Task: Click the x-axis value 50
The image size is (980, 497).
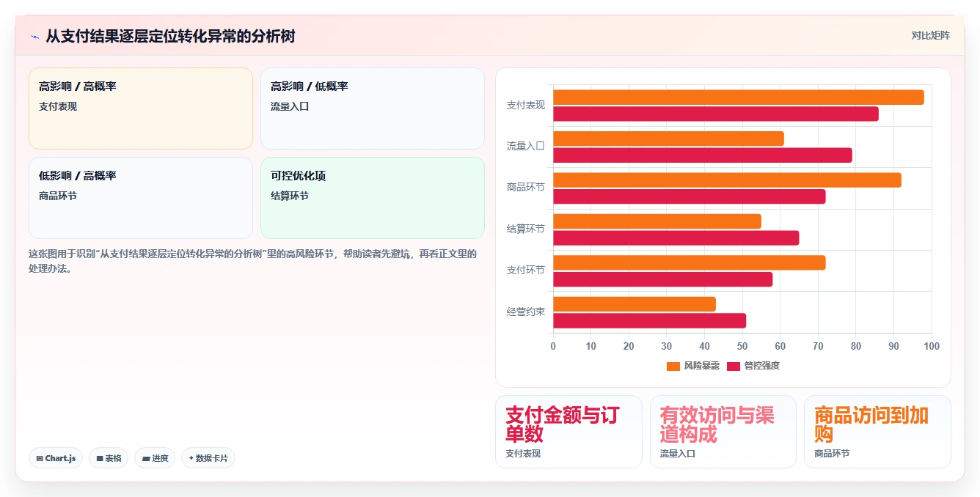Action: coord(742,346)
